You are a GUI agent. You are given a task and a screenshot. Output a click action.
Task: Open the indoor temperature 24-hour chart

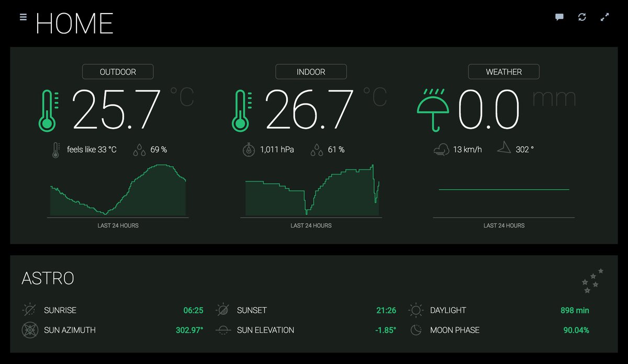click(x=312, y=190)
